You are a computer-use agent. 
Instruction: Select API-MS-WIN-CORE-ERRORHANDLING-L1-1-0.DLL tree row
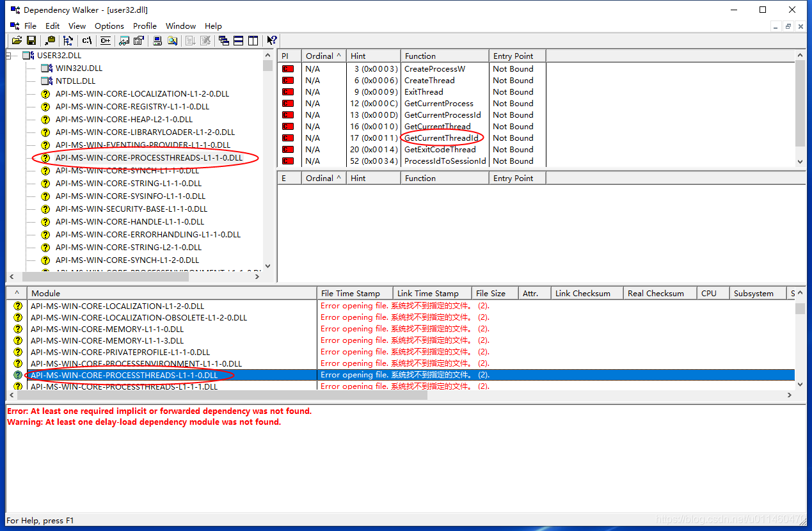point(148,235)
